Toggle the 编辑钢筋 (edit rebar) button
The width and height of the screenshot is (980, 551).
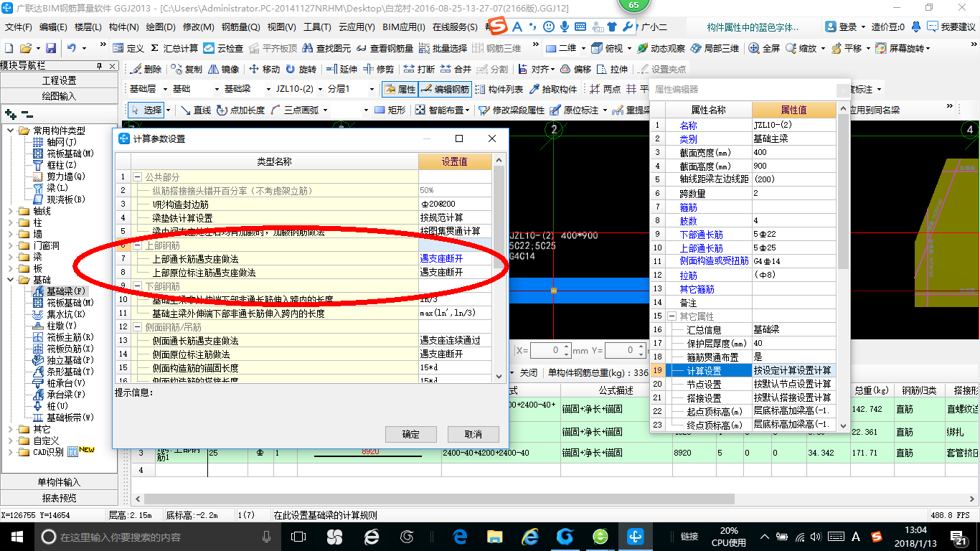tap(445, 90)
